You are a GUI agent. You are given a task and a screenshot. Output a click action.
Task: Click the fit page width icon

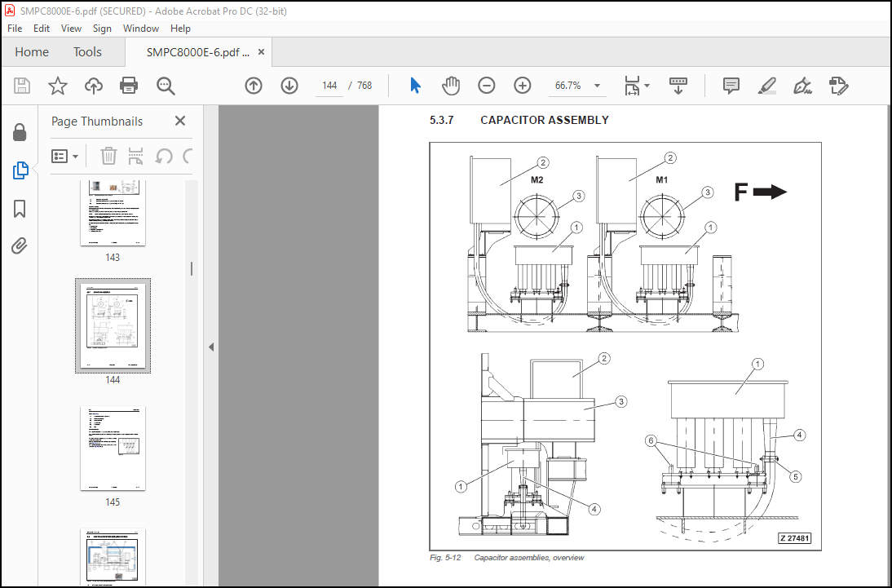point(632,86)
